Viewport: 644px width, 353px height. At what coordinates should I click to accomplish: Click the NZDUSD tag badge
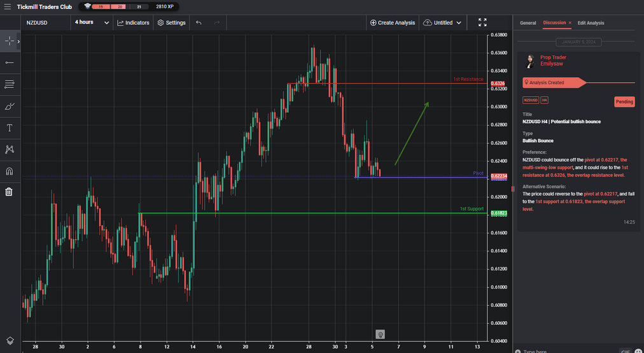(530, 101)
